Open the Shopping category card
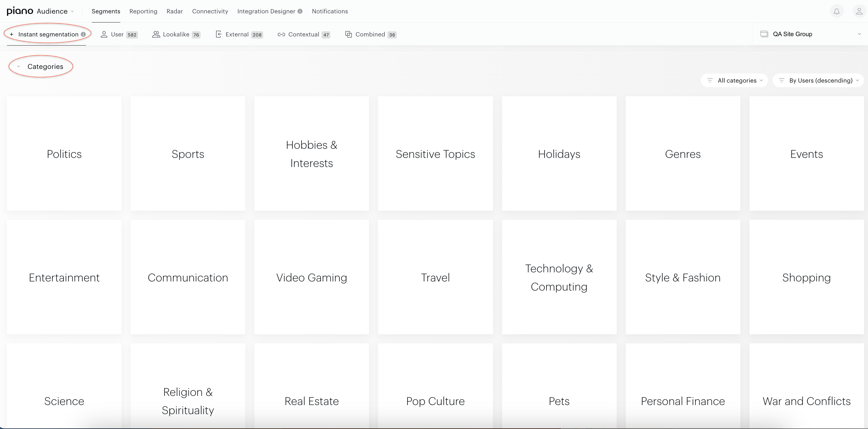The width and height of the screenshot is (868, 429). point(806,277)
